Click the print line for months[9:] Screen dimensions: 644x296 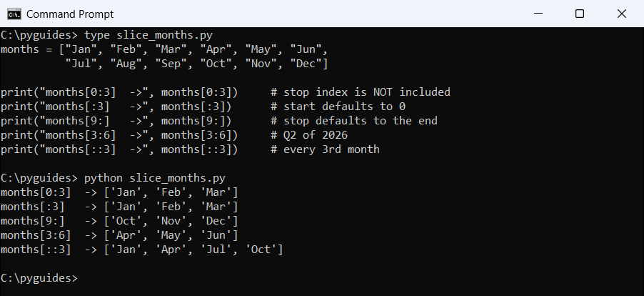[219, 122]
